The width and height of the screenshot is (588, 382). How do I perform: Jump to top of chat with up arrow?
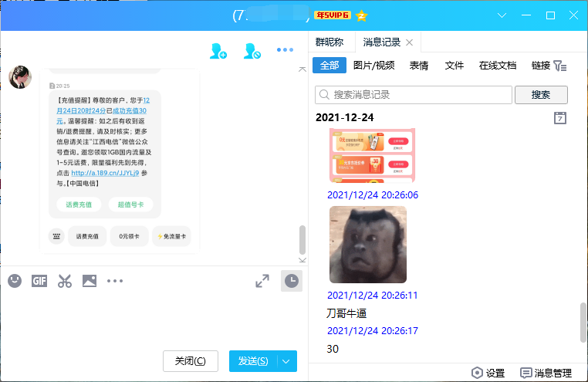(302, 69)
